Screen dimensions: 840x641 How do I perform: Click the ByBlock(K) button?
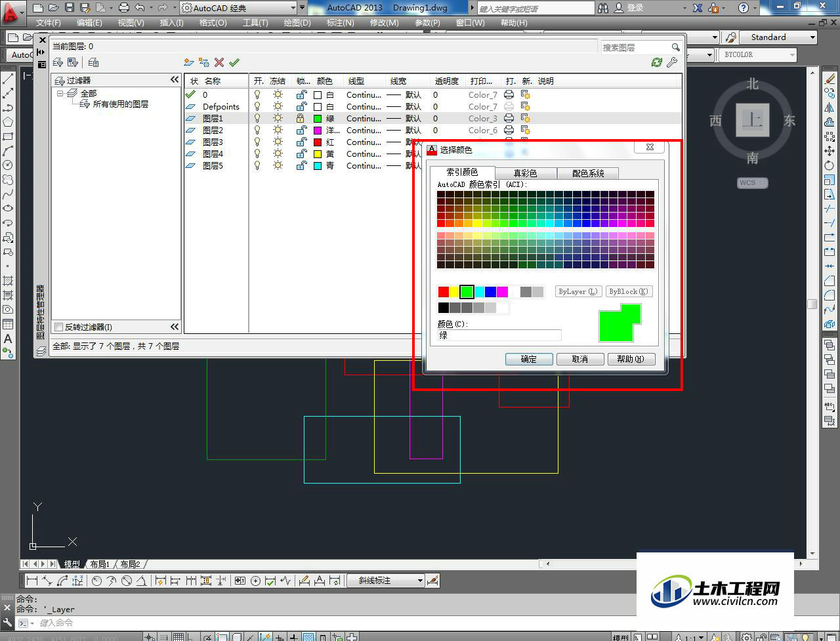pyautogui.click(x=628, y=291)
